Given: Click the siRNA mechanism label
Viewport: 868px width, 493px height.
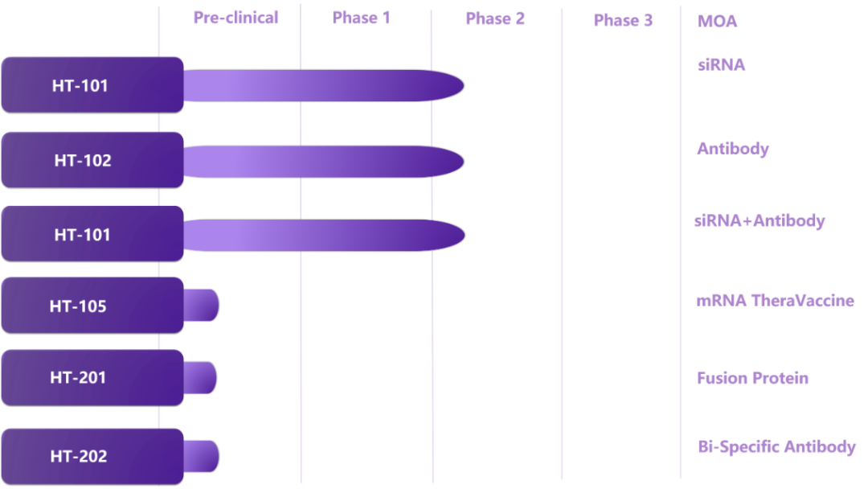Looking at the screenshot, I should (x=721, y=65).
